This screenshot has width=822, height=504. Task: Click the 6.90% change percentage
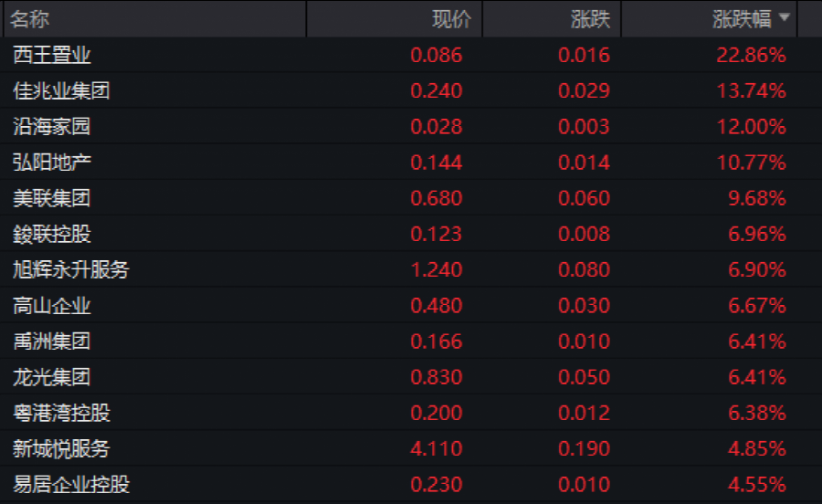pos(757,270)
